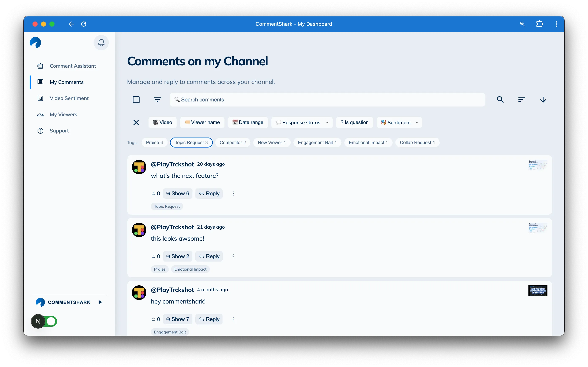Click the sort icon near the search bar
Screen dimensions: 588x367
pos(522,100)
